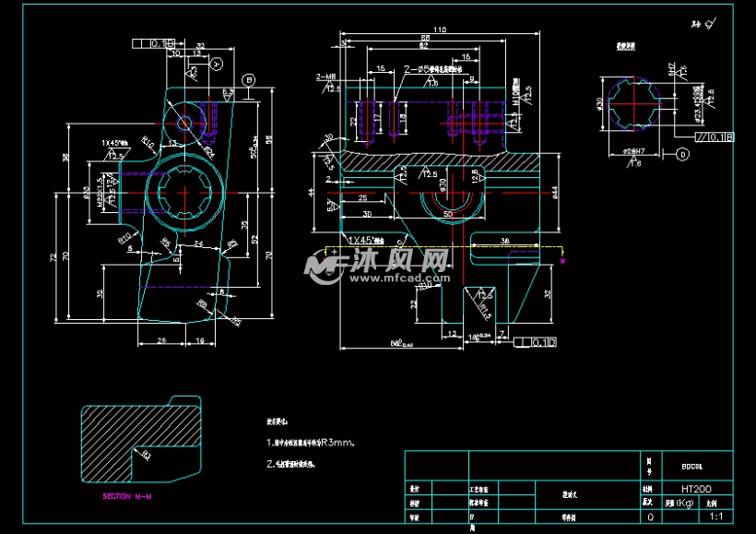Click the 110 overall width dimension
This screenshot has width=756, height=534.
(x=440, y=30)
